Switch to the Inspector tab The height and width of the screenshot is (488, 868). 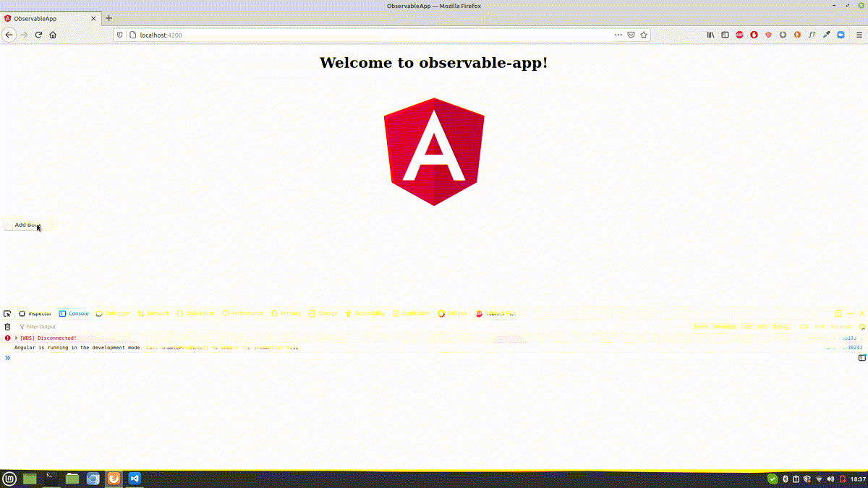(x=35, y=314)
